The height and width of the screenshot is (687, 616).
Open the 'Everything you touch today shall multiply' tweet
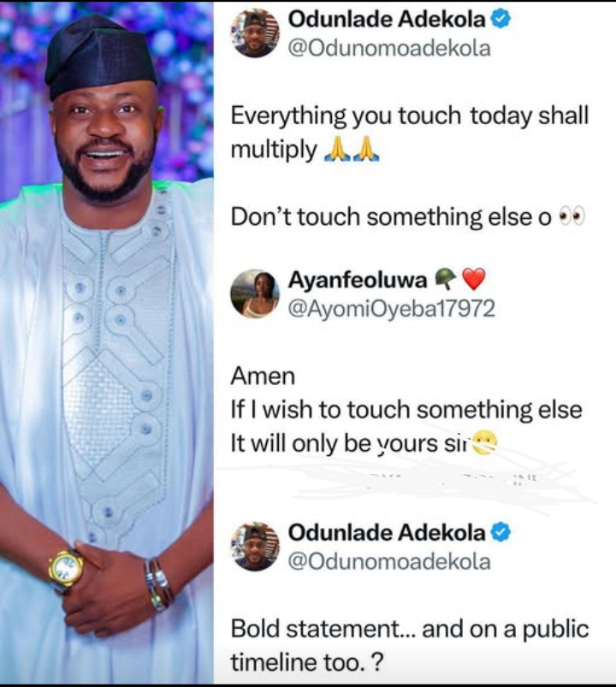pos(409,133)
